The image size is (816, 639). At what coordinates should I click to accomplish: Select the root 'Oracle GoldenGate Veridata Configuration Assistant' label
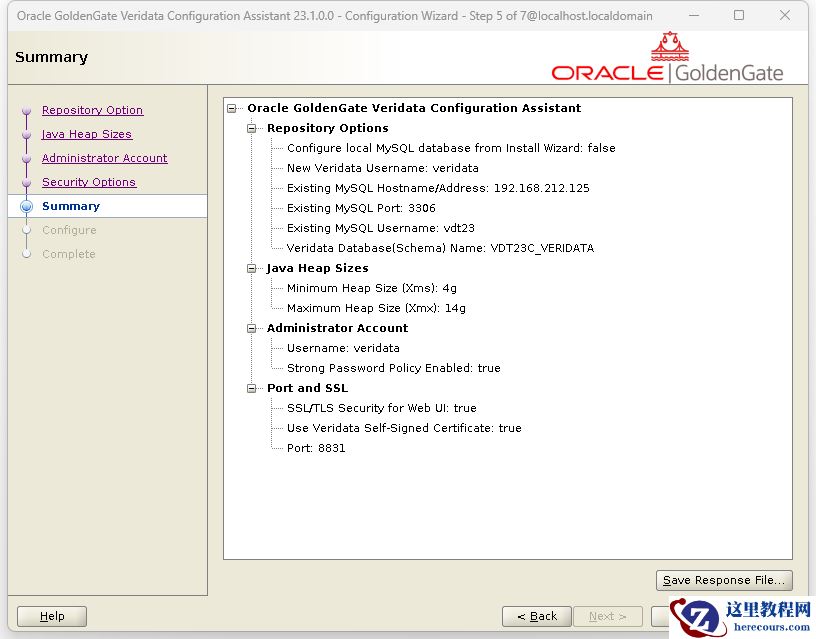[414, 108]
